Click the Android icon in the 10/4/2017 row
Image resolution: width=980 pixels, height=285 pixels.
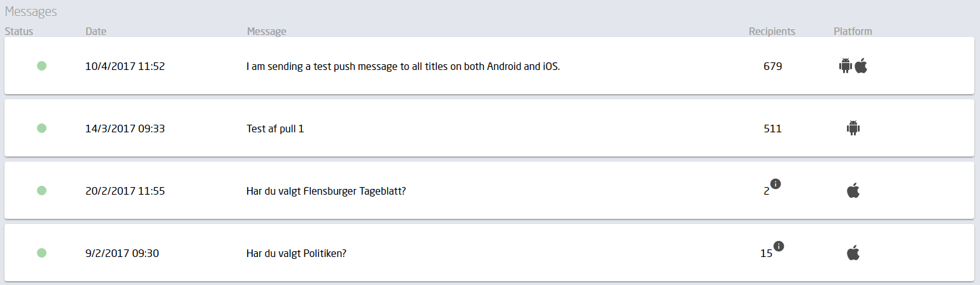point(846,66)
